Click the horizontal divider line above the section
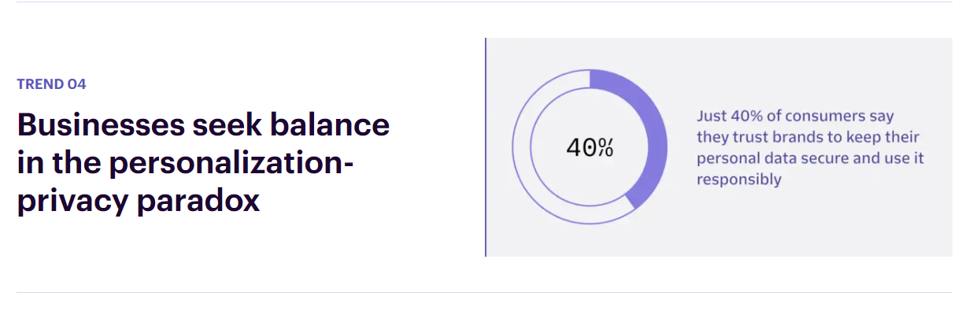Screen dimensions: 980x326 (484, 2)
